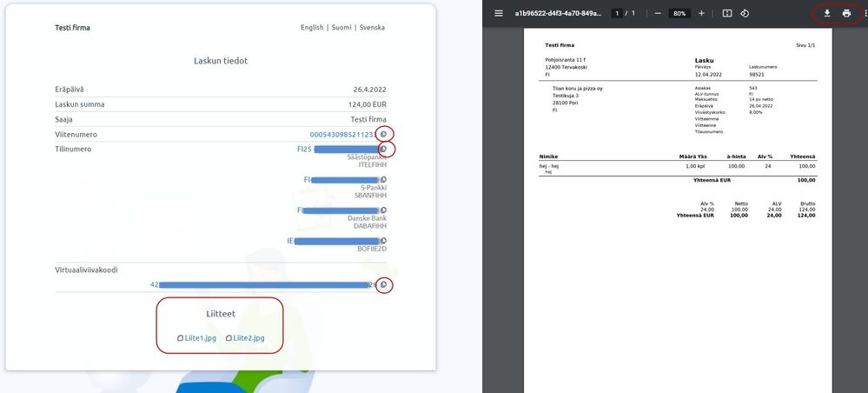Zoom in the PDF with plus button
This screenshot has width=868, height=393.
click(701, 13)
